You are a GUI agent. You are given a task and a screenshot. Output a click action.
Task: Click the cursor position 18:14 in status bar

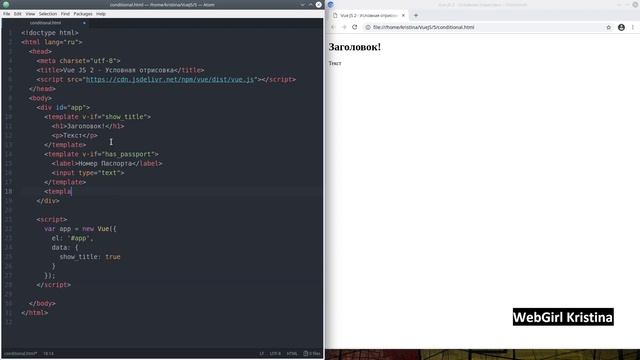coord(49,353)
